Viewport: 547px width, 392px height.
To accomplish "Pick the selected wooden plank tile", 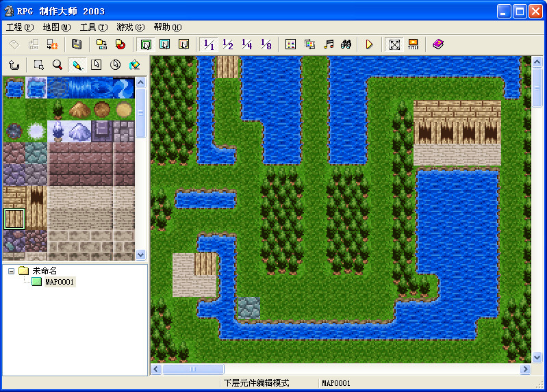I will [14, 219].
